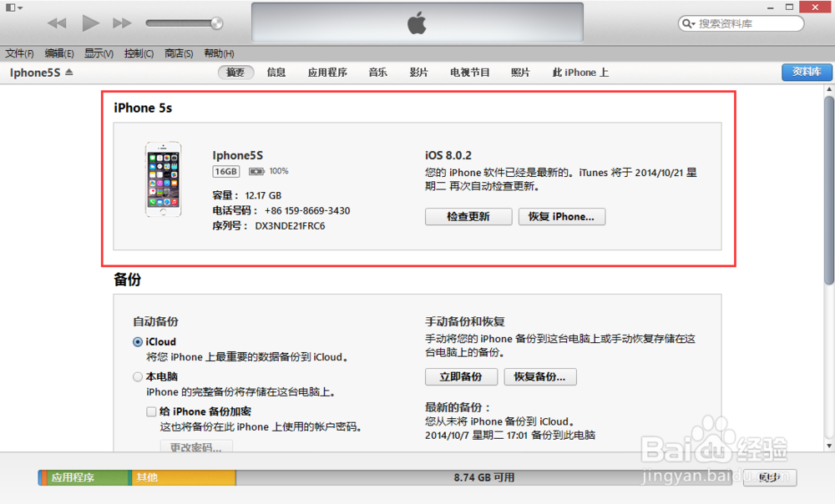
Task: Open the 音乐 tab
Action: point(377,73)
